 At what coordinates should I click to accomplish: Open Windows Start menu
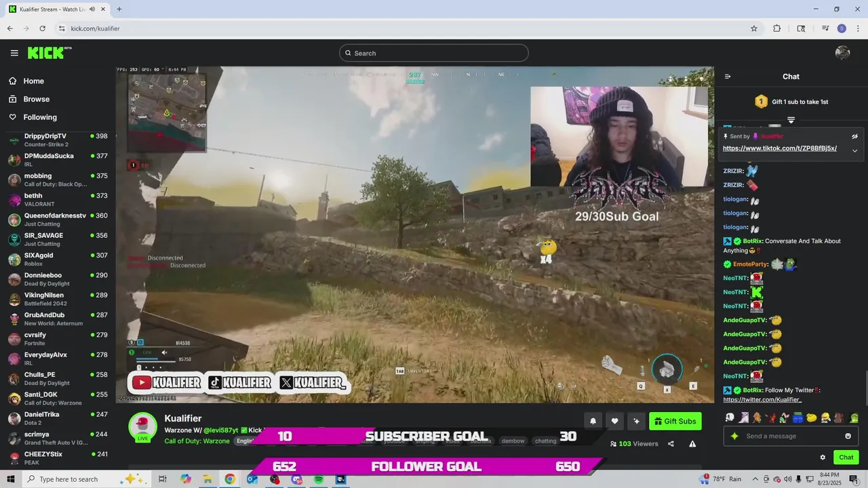tap(11, 479)
